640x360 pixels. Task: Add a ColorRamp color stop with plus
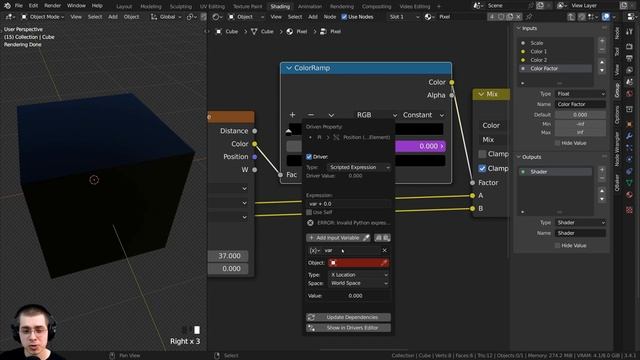(292, 115)
